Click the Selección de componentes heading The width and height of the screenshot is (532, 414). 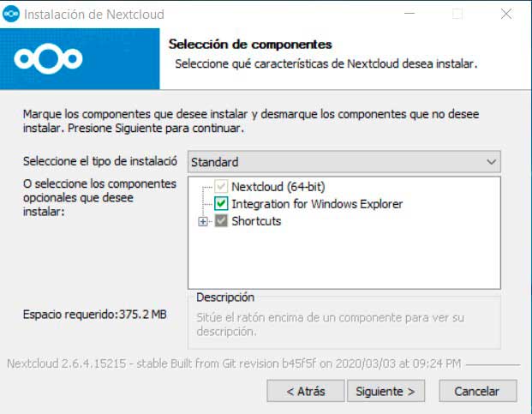click(250, 45)
